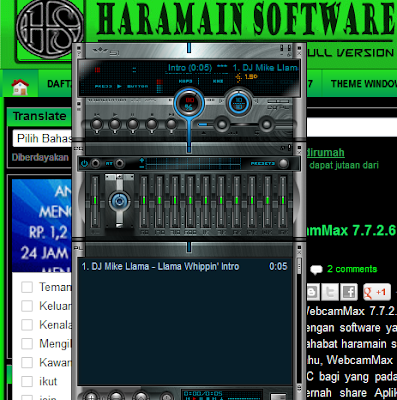Screen dimensions: 397x400
Task: Click the pause knob in Winamp
Action: 133,125
